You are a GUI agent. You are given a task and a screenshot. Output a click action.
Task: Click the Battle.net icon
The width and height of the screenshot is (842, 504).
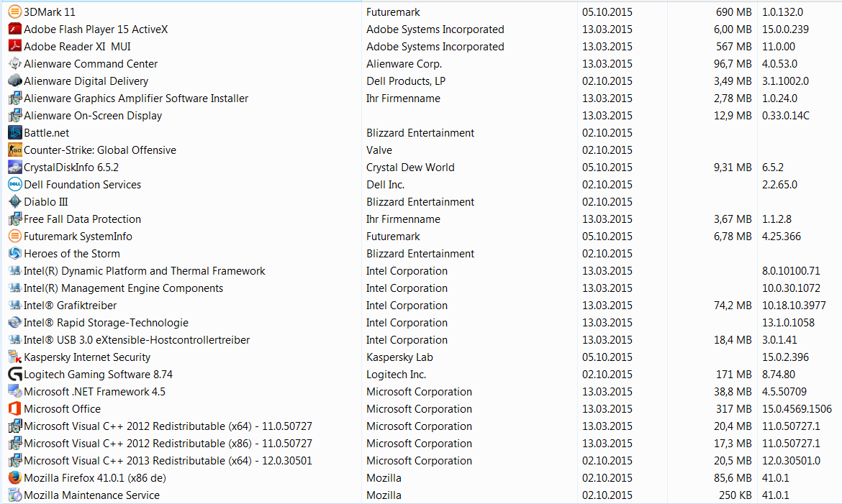tap(14, 133)
